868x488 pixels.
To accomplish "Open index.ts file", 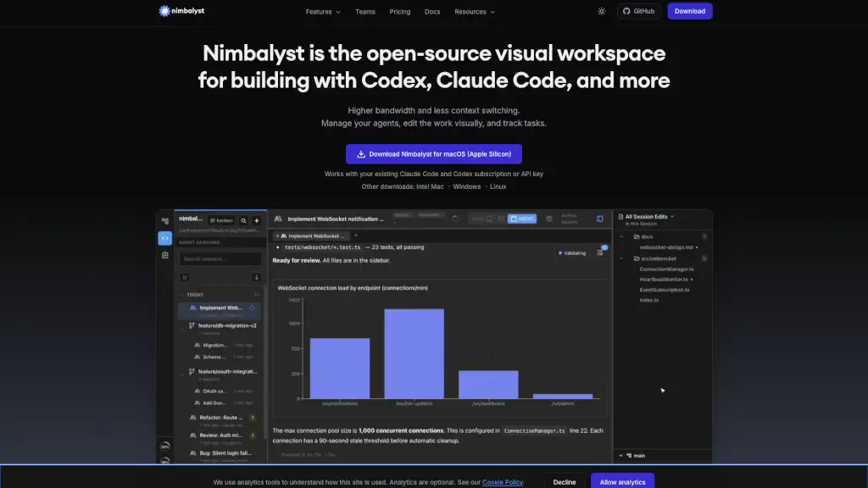I will (x=648, y=300).
